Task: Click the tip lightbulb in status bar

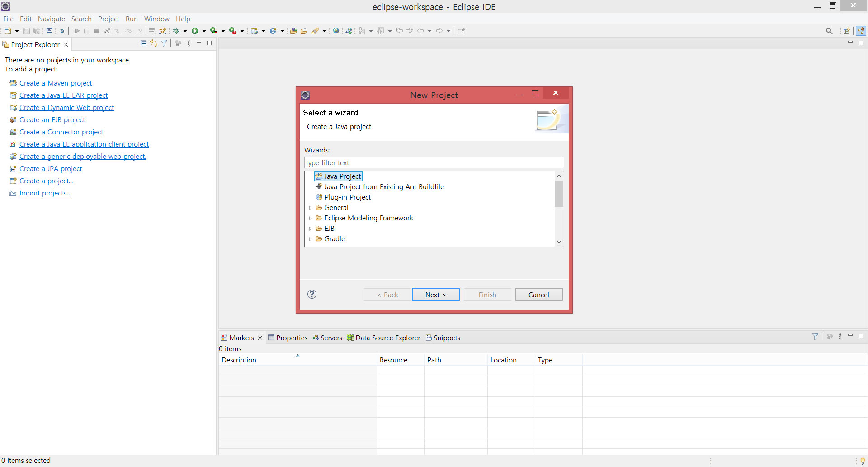Action: click(x=863, y=461)
